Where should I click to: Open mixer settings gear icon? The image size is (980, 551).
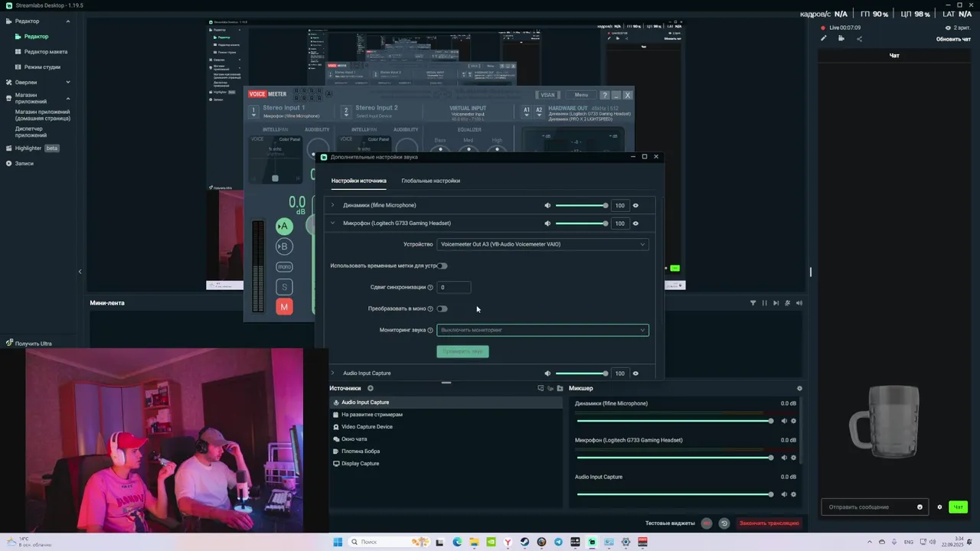799,388
